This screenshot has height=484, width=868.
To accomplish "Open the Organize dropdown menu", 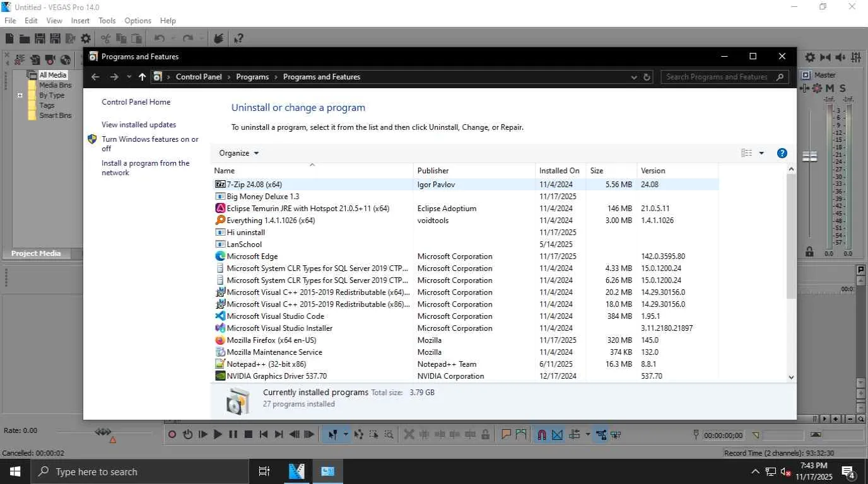I will [x=239, y=153].
